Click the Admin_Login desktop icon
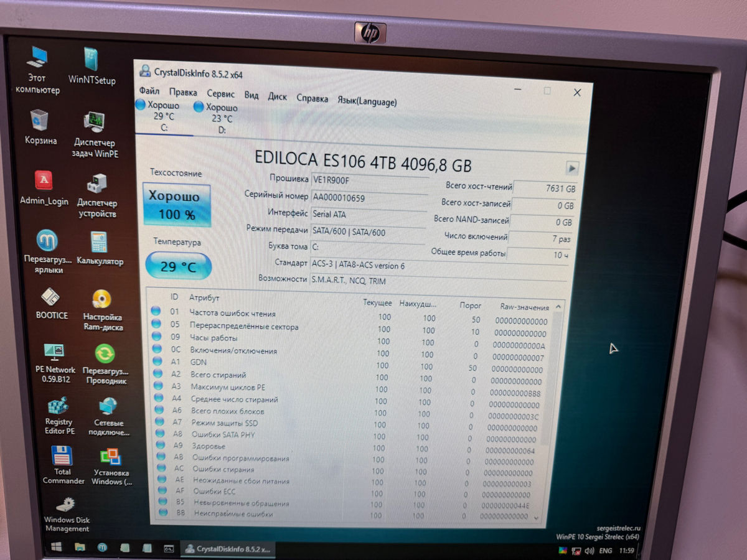The image size is (747, 560). pos(44,187)
